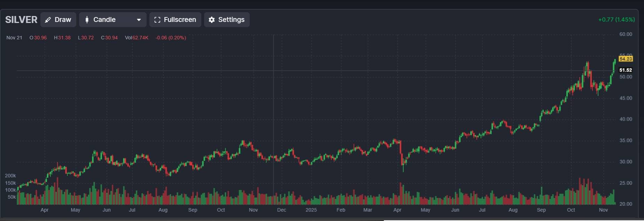
Task: Click the SILVER symbol title
Action: tap(21, 20)
